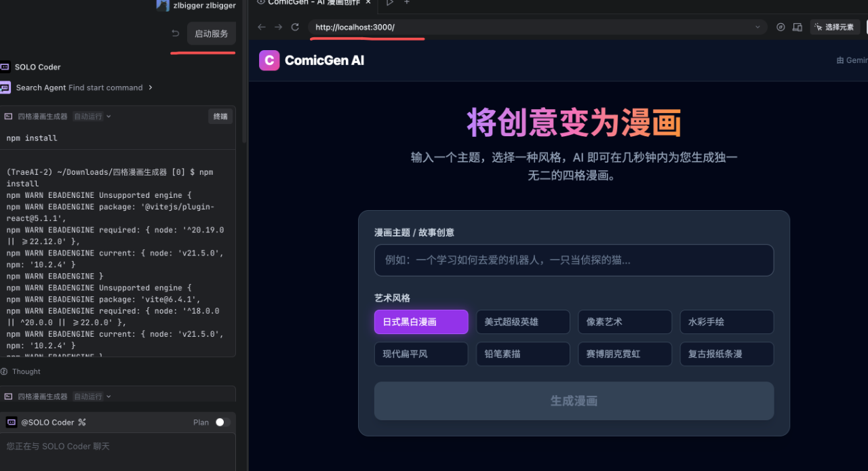Screen dimensions: 868x471
Task: Select the 水彩手绘 art style
Action: tap(726, 322)
